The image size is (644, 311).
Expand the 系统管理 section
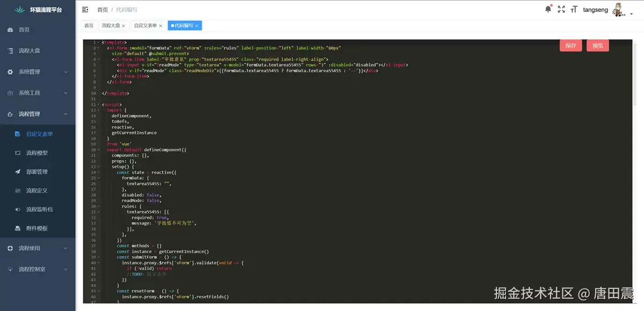click(x=30, y=71)
